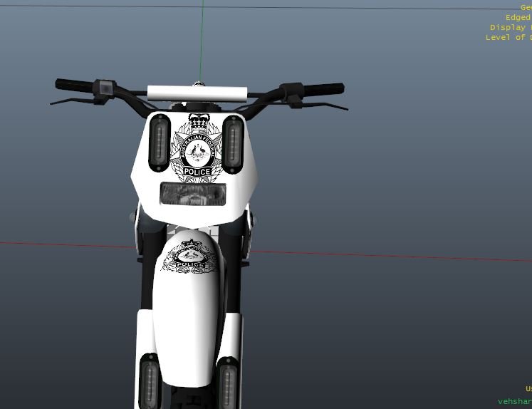Click the "Level of D" viewport label
This screenshot has width=532, height=409.
pos(508,37)
